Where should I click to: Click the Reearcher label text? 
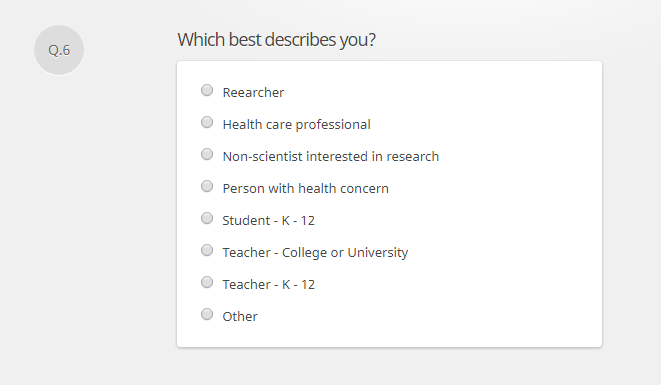tap(253, 92)
